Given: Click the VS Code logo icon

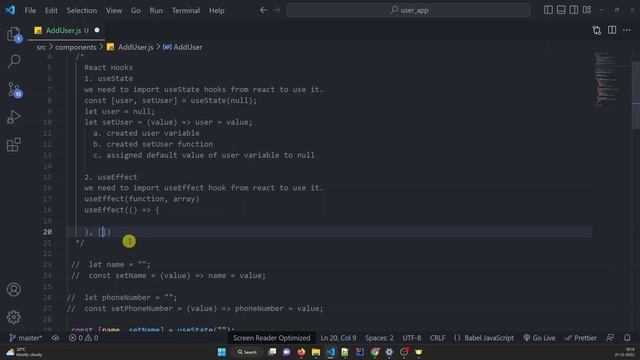Looking at the screenshot, I should [10, 10].
